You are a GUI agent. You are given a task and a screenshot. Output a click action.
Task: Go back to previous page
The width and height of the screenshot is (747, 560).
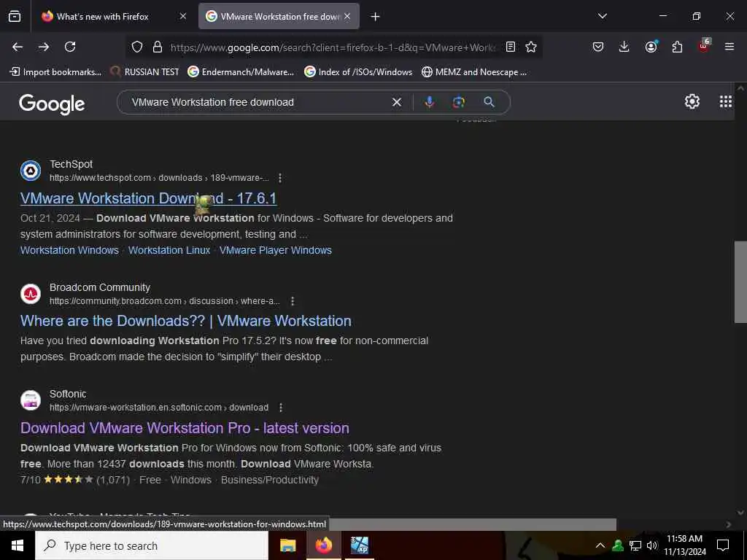(18, 47)
